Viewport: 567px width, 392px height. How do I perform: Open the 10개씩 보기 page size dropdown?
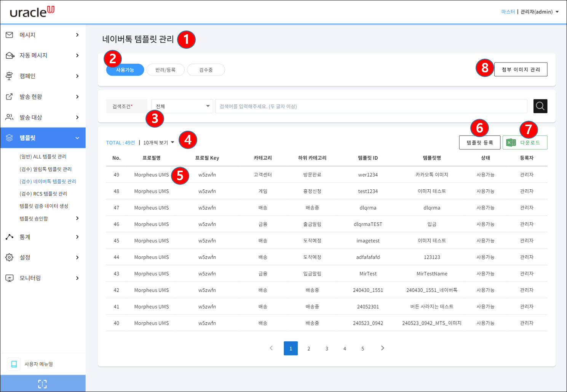point(159,142)
